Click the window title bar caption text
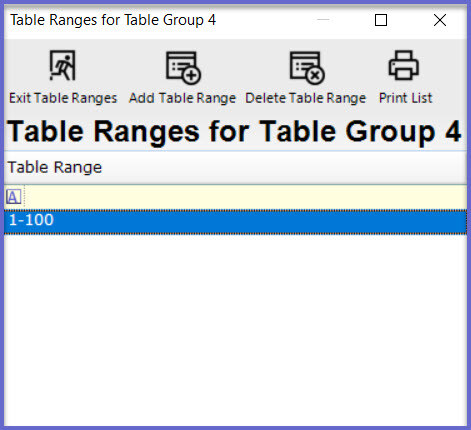 [113, 20]
